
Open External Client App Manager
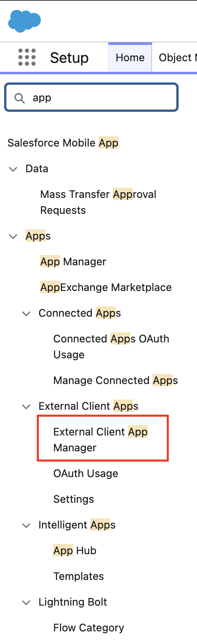click(101, 440)
